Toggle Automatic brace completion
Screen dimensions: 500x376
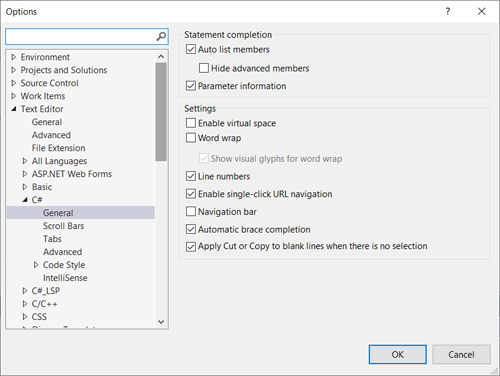pos(191,229)
